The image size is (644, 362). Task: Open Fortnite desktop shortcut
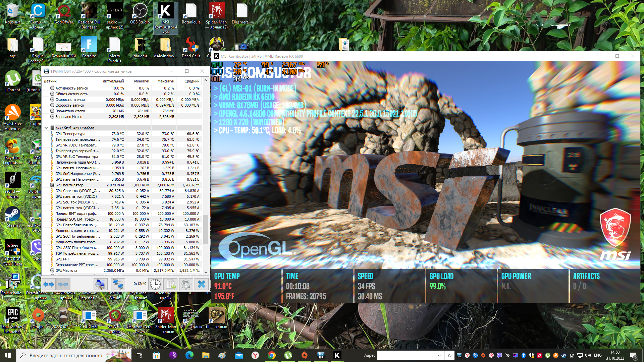[x=89, y=47]
